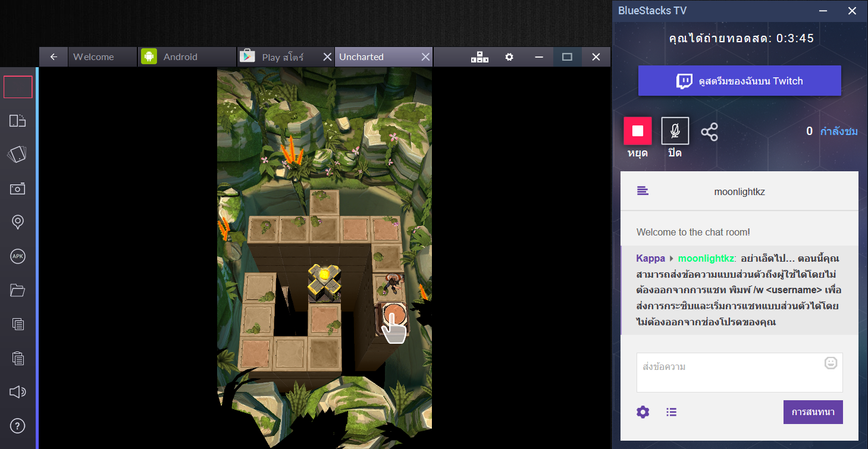Click the 0 กำลังชม viewers link
The image size is (868, 449).
tap(832, 131)
